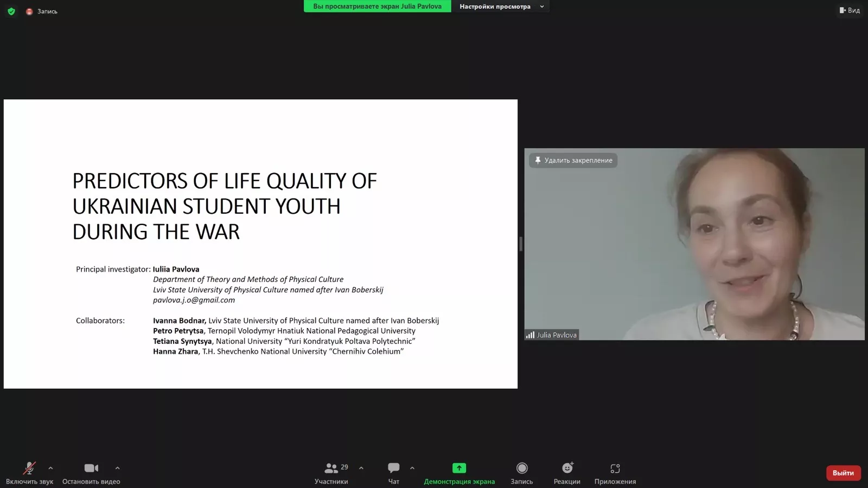Open the Apps panel icon

615,468
